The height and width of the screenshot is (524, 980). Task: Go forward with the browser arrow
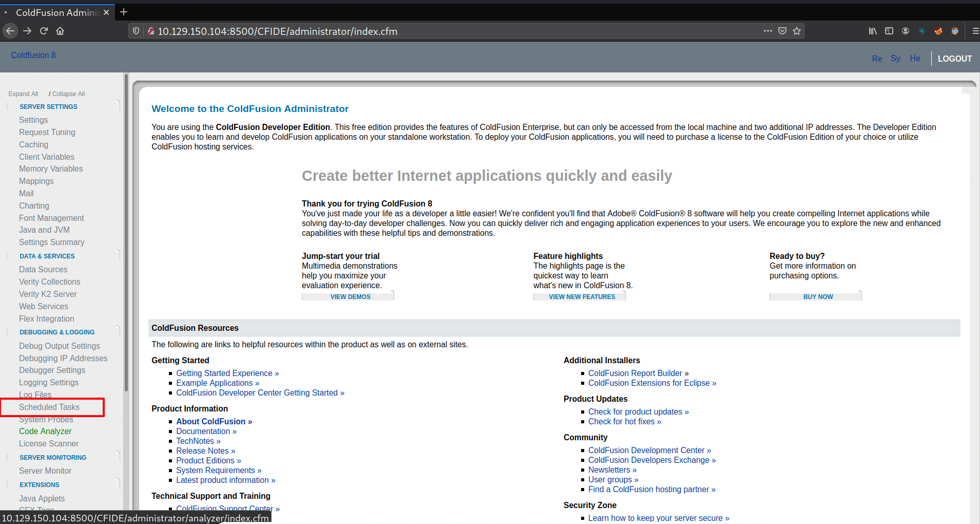point(27,31)
